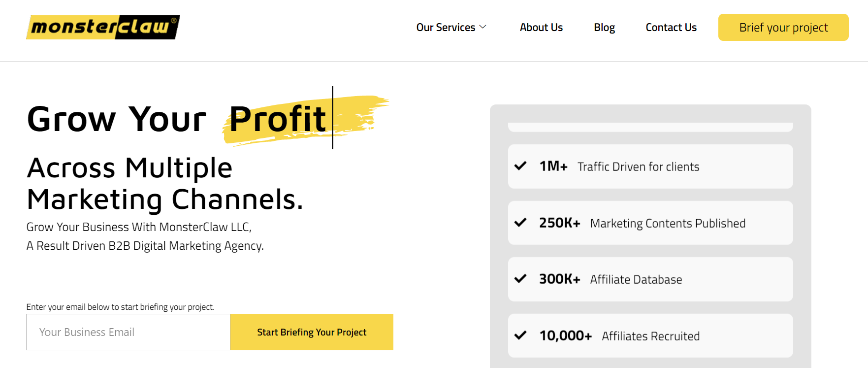
Task: Expand the Our Services chevron arrow
Action: (483, 27)
